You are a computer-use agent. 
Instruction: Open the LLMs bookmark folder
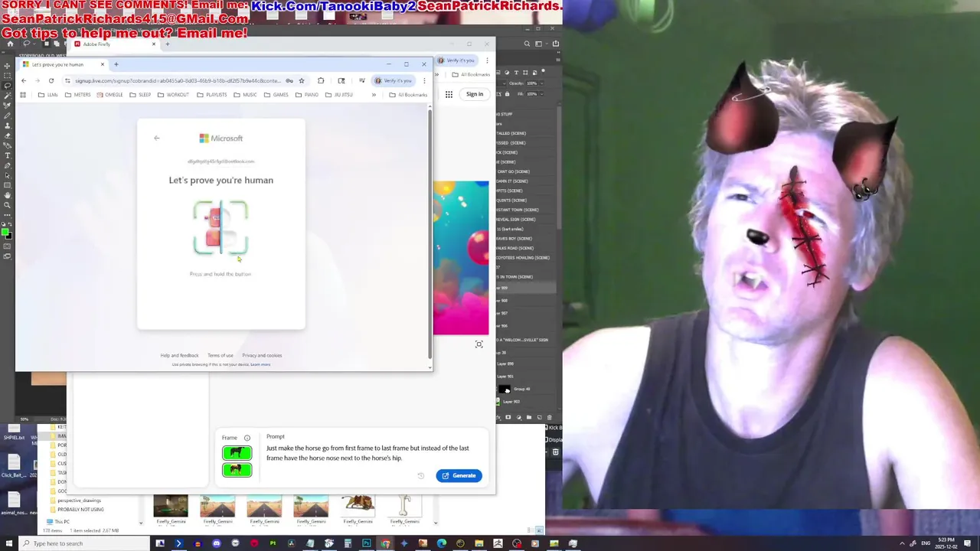pyautogui.click(x=49, y=95)
